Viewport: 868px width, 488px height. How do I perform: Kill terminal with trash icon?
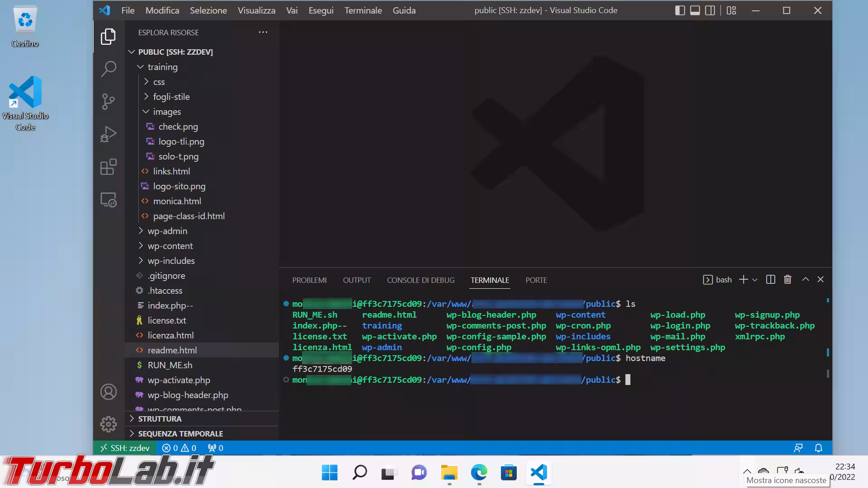coord(788,280)
